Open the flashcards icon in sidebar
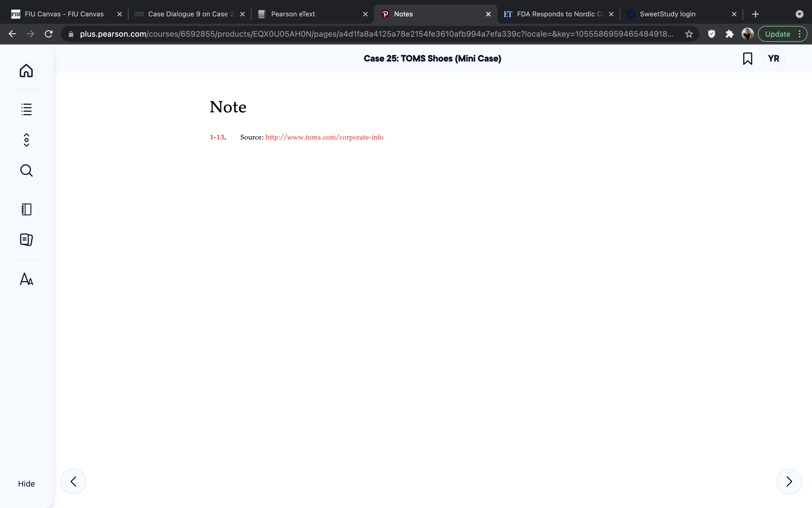The height and width of the screenshot is (508, 812). click(x=26, y=240)
